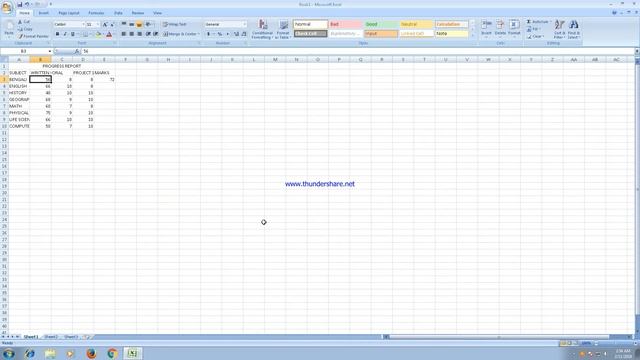This screenshot has width=640, height=360.
Task: Select the Format Painter tool
Action: click(x=33, y=36)
